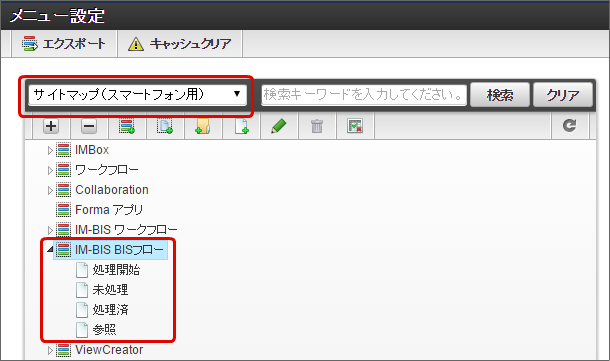The width and height of the screenshot is (610, 361).
Task: Click the ViewCreator group icon
Action: pos(63,350)
